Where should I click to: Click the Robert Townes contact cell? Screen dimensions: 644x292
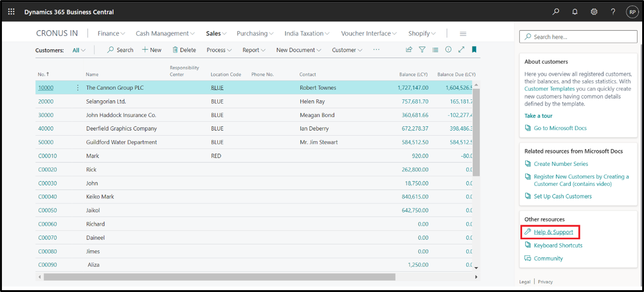click(x=318, y=87)
